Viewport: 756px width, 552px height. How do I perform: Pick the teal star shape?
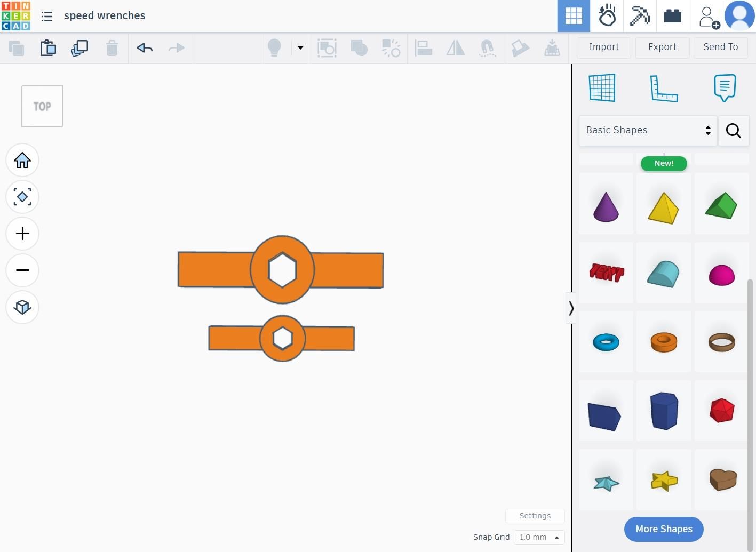(x=606, y=481)
